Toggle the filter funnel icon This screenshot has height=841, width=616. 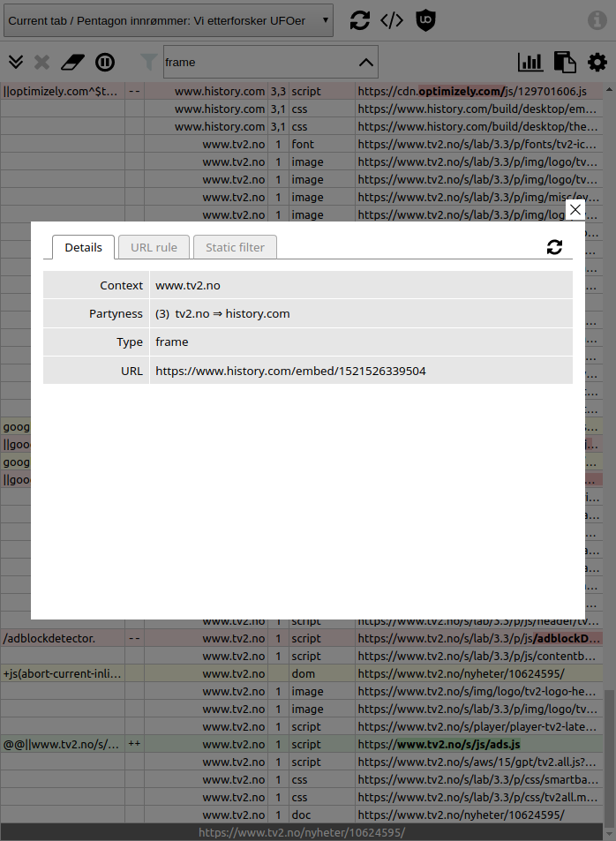tap(148, 63)
